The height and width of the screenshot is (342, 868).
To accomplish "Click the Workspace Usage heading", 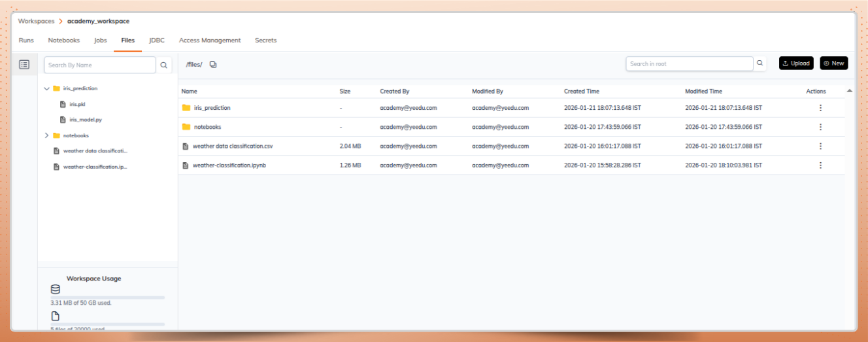I will [94, 279].
